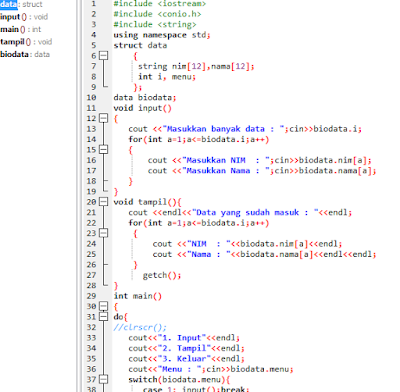This screenshot has height=392, width=400.
Task: Select 'main () : int' in class browser
Action: coord(21,29)
